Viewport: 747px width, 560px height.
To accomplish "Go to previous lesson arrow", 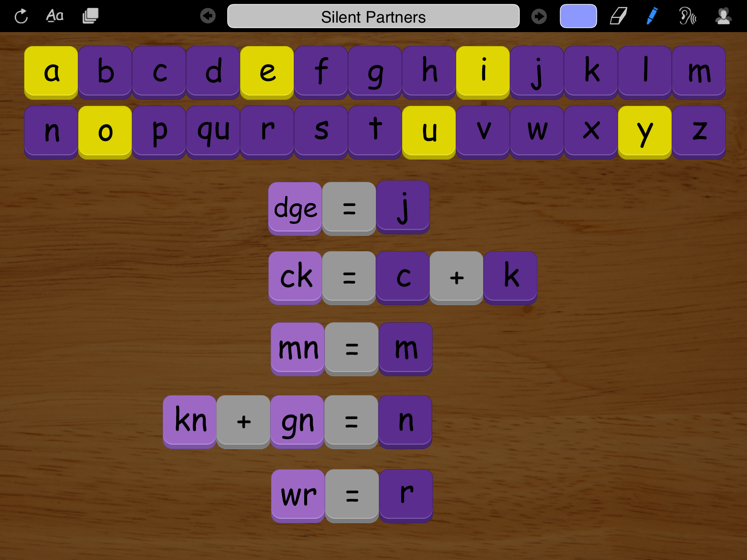I will [x=208, y=16].
